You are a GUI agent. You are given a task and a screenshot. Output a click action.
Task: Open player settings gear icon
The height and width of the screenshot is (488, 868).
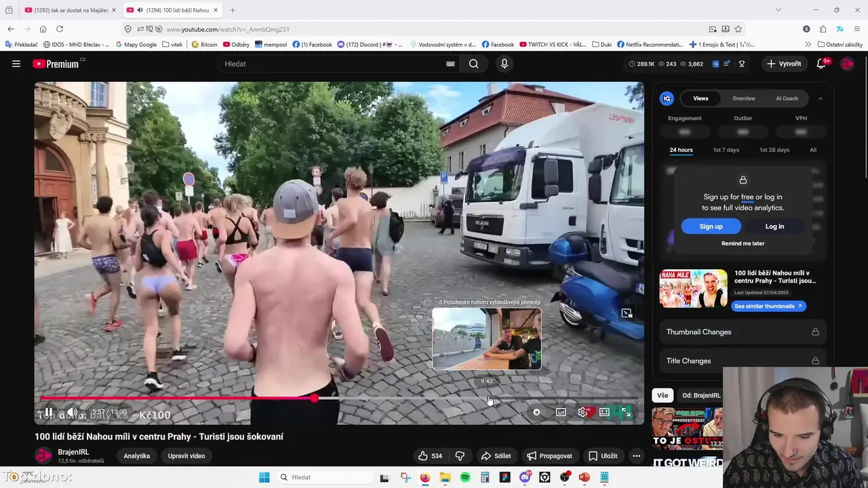(x=583, y=412)
